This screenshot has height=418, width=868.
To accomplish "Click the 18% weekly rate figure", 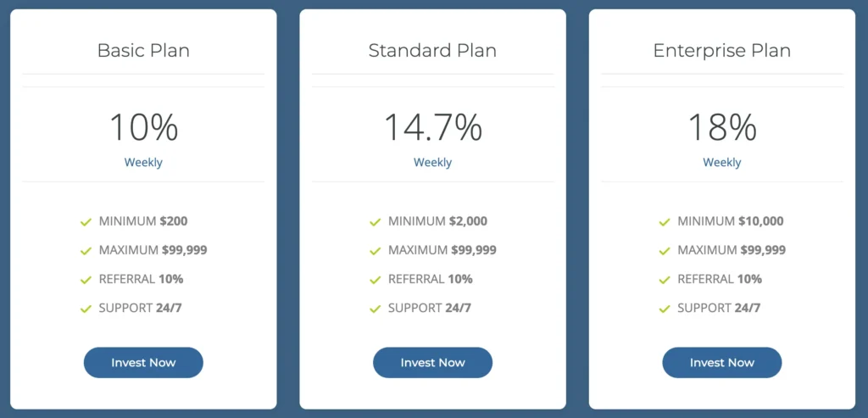I will (x=721, y=127).
